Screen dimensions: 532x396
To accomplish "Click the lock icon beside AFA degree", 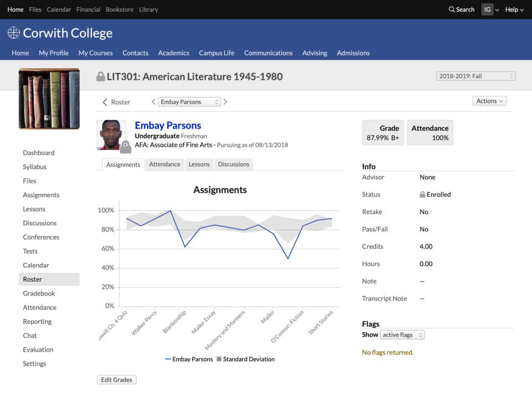I will pyautogui.click(x=126, y=145).
